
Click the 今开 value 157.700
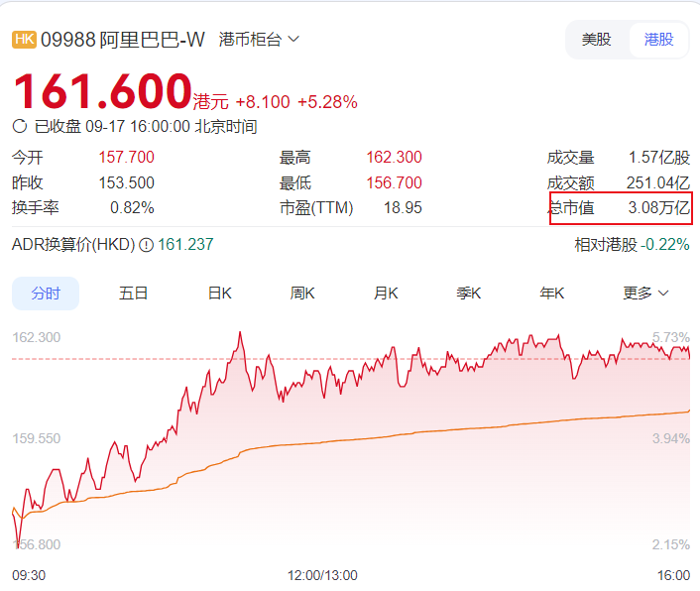(126, 157)
